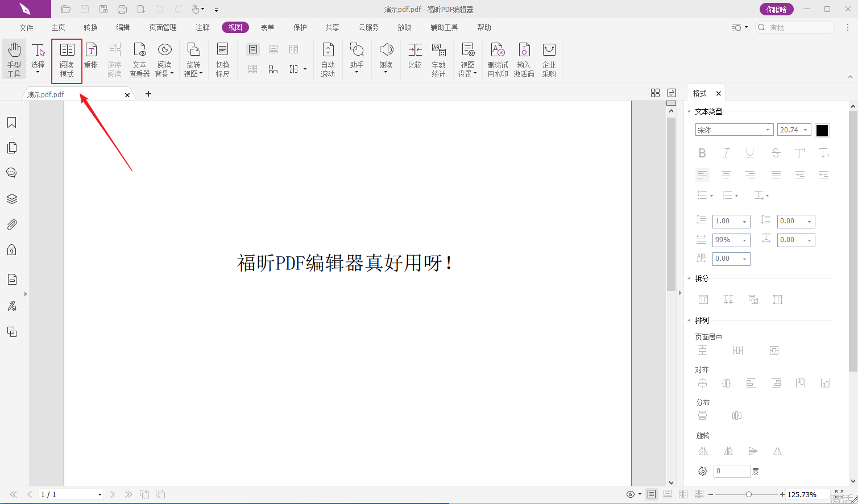Click the 阅读模式 reading mode icon
The width and height of the screenshot is (858, 504).
click(67, 60)
